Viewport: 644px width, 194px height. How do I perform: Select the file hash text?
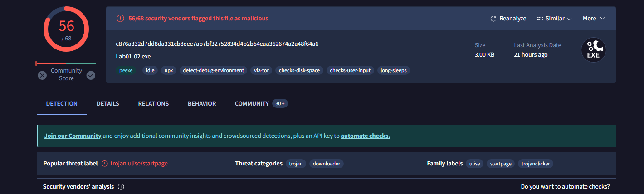coord(217,44)
